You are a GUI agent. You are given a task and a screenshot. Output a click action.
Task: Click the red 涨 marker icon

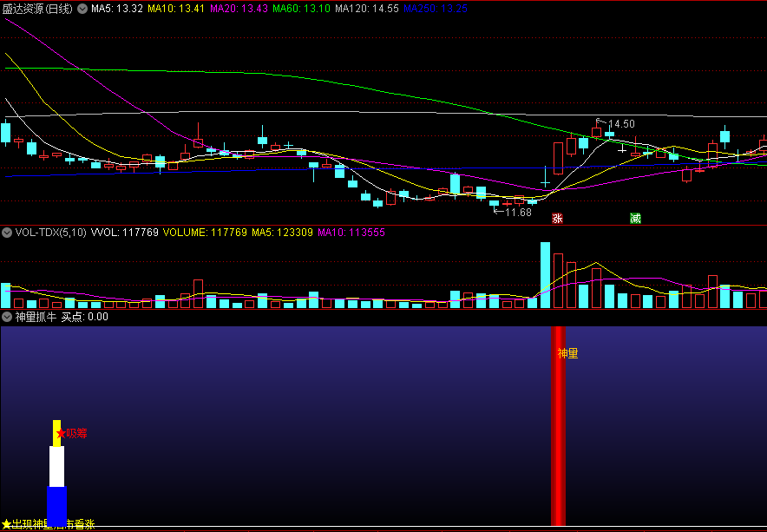pyautogui.click(x=557, y=219)
